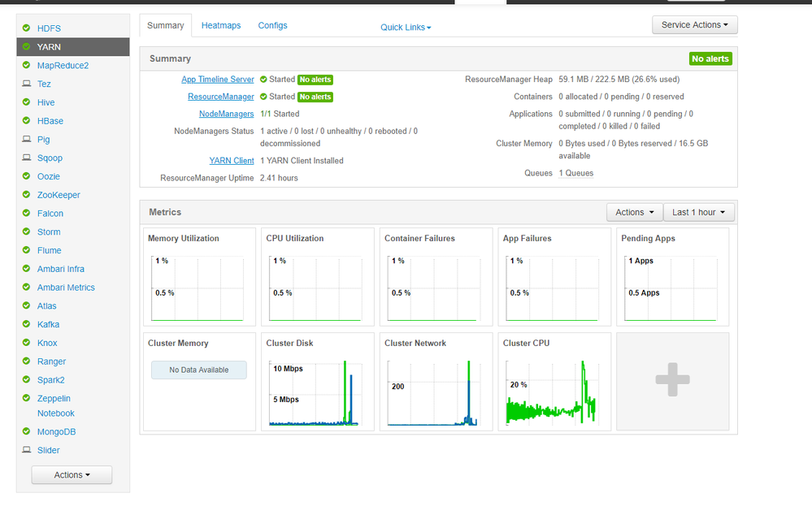The height and width of the screenshot is (515, 812).
Task: Click the green No alerts summary badge
Action: click(x=710, y=59)
